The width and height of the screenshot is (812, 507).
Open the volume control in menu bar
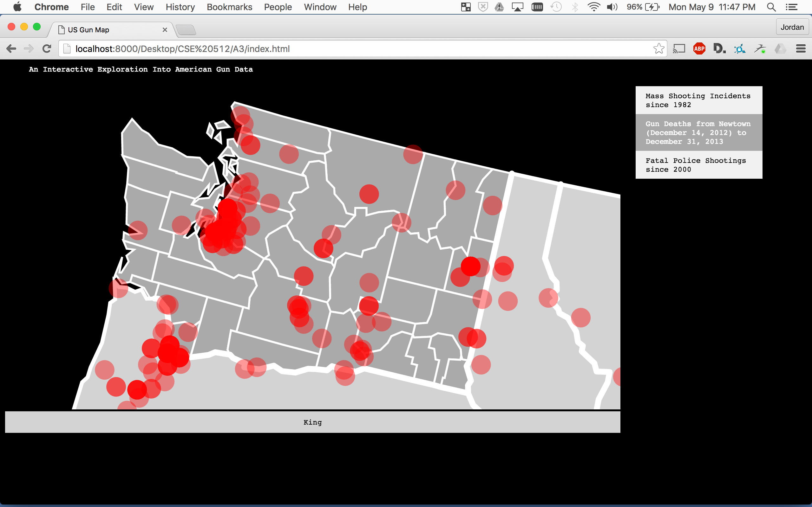(x=612, y=7)
